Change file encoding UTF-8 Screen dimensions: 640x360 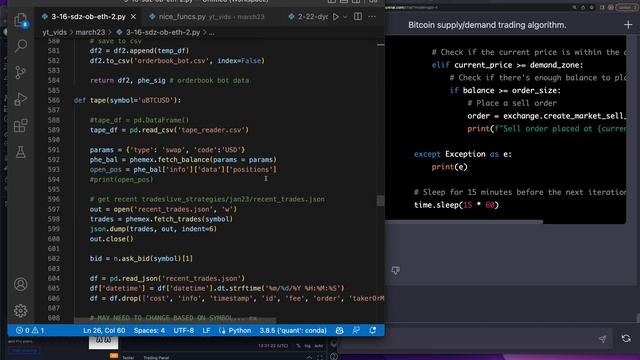(184, 330)
